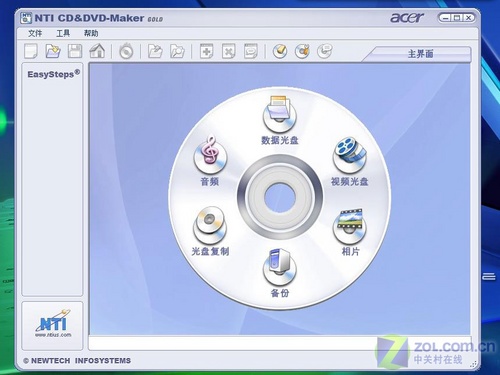Open the 帮助 menu

(91, 33)
